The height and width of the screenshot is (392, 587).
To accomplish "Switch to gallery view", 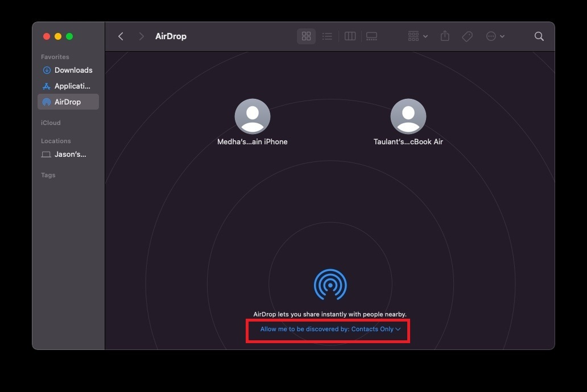I will [371, 36].
